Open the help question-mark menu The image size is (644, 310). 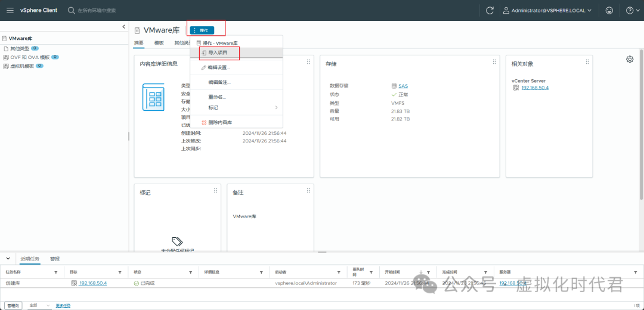(x=632, y=11)
